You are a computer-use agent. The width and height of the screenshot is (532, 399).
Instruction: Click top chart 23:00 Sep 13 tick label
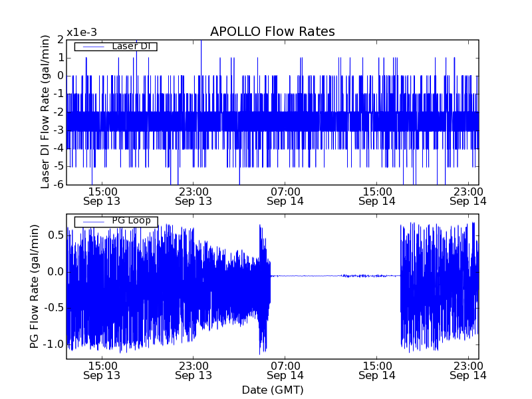pos(194,196)
